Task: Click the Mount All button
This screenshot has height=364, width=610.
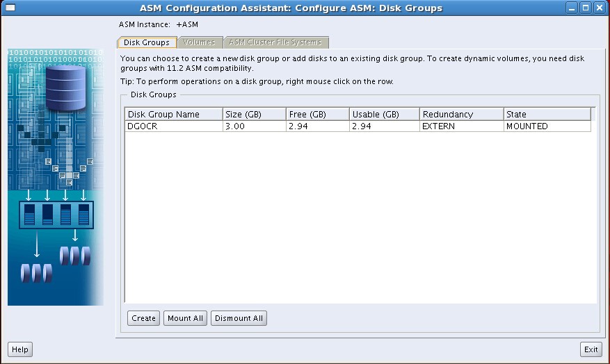Action: (185, 318)
